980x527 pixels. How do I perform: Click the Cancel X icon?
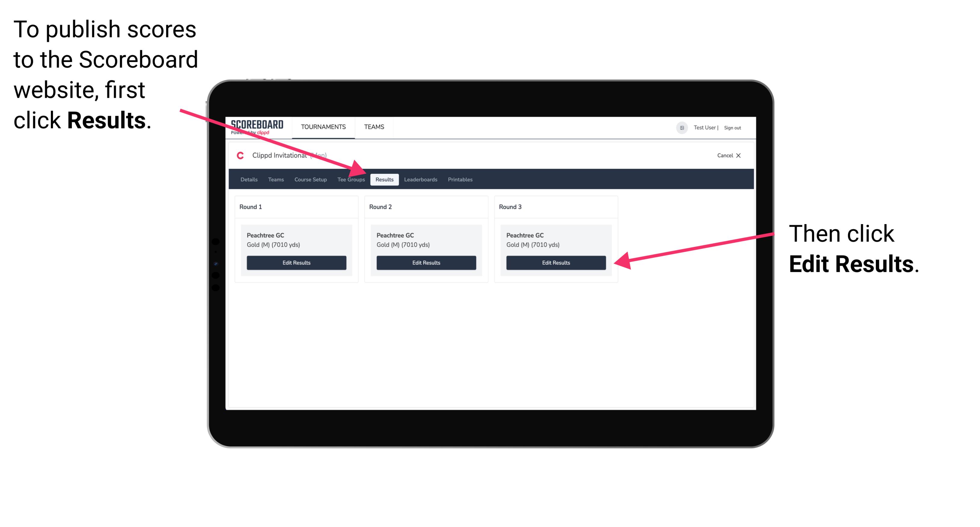pos(729,155)
